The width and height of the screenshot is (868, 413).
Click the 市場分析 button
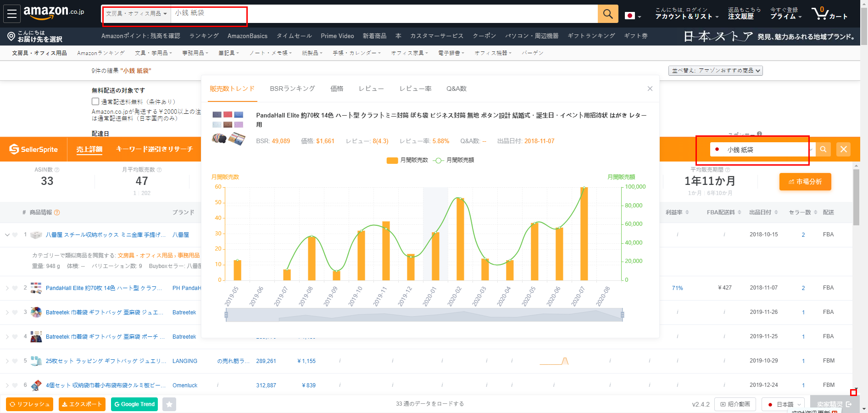pyautogui.click(x=805, y=182)
